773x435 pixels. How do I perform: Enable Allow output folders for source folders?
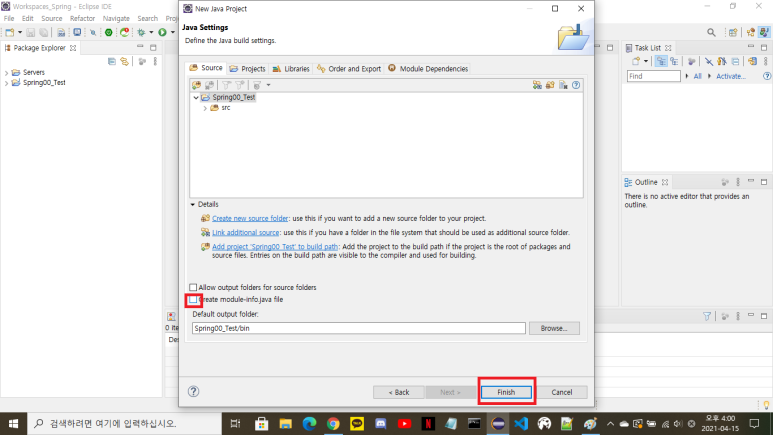[193, 287]
